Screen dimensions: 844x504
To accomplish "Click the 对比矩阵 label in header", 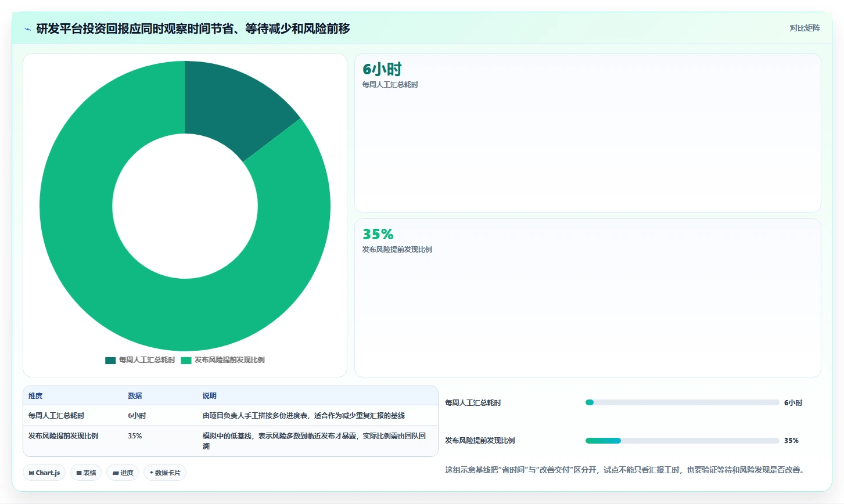I will pyautogui.click(x=805, y=28).
